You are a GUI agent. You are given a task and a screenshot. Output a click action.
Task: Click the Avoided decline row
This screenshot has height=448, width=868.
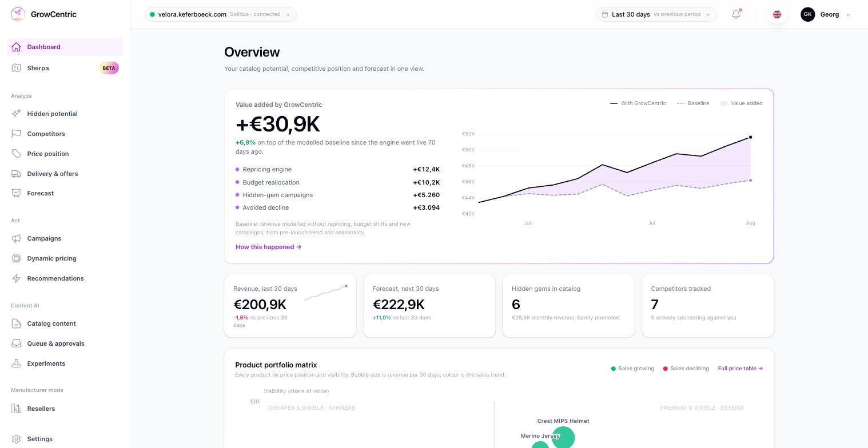click(337, 207)
